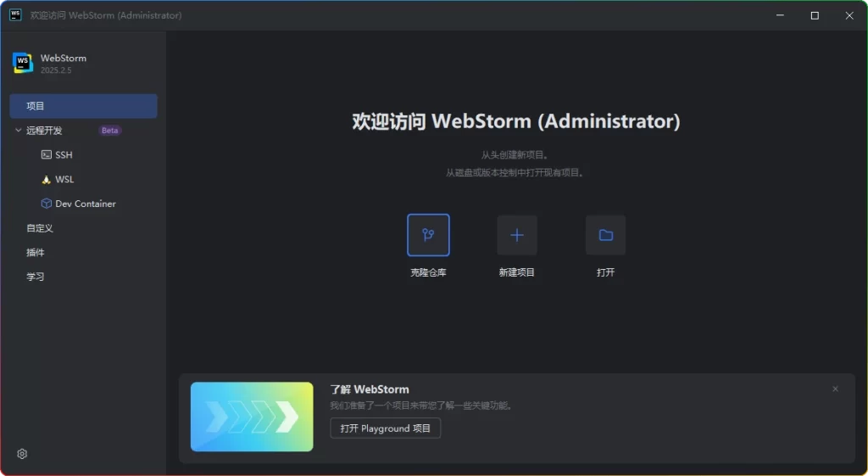Close the WebStorm welcome window
Viewport: 868px width, 476px height.
(x=849, y=15)
